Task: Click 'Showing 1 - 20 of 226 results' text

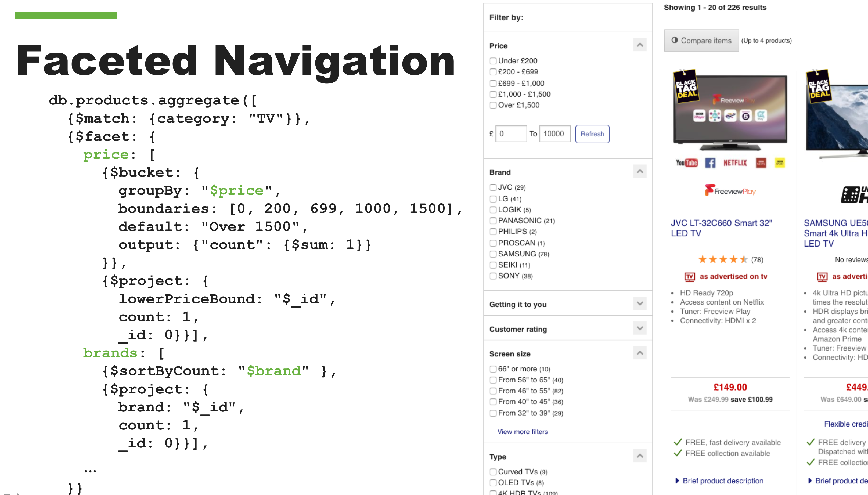Action: tap(715, 8)
